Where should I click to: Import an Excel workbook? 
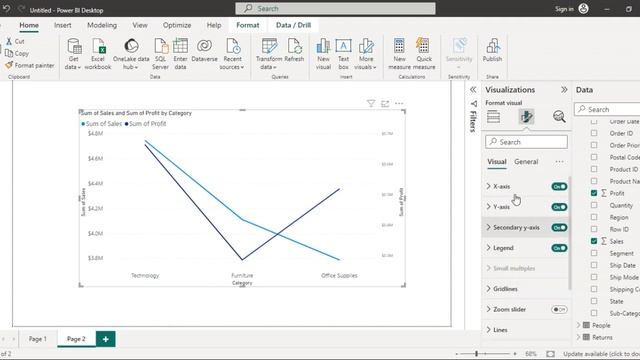(x=98, y=54)
